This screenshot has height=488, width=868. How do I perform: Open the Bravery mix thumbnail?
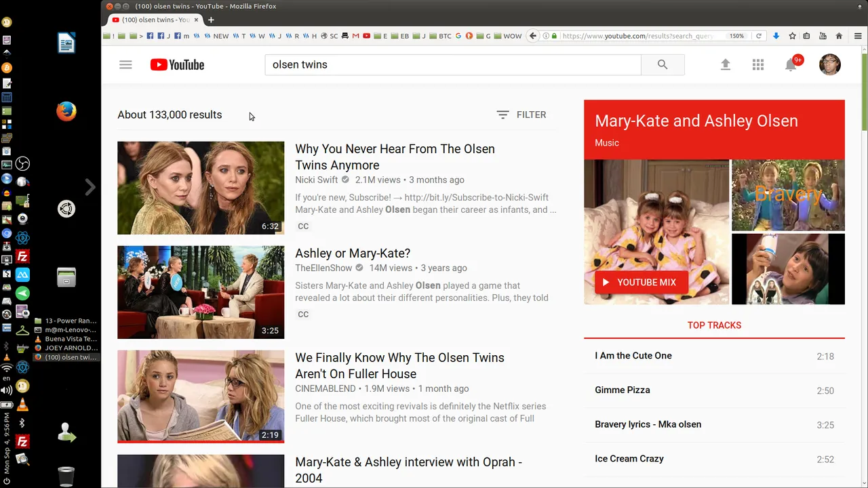(788, 195)
